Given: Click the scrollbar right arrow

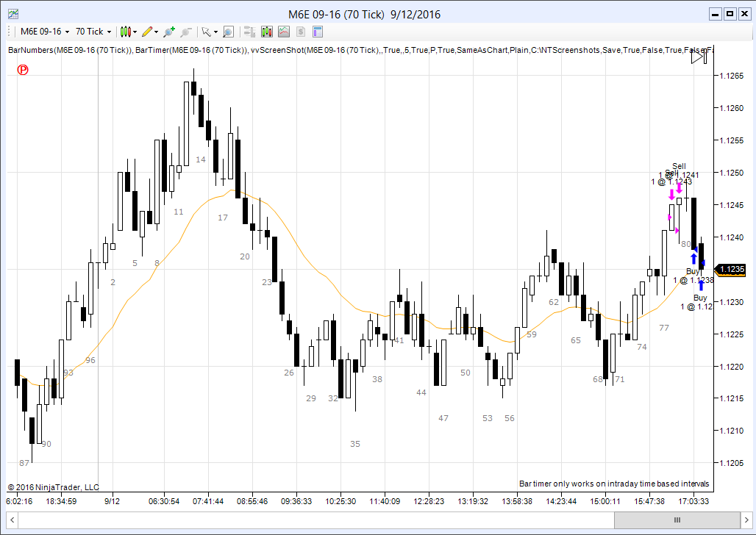Looking at the screenshot, I should (747, 520).
